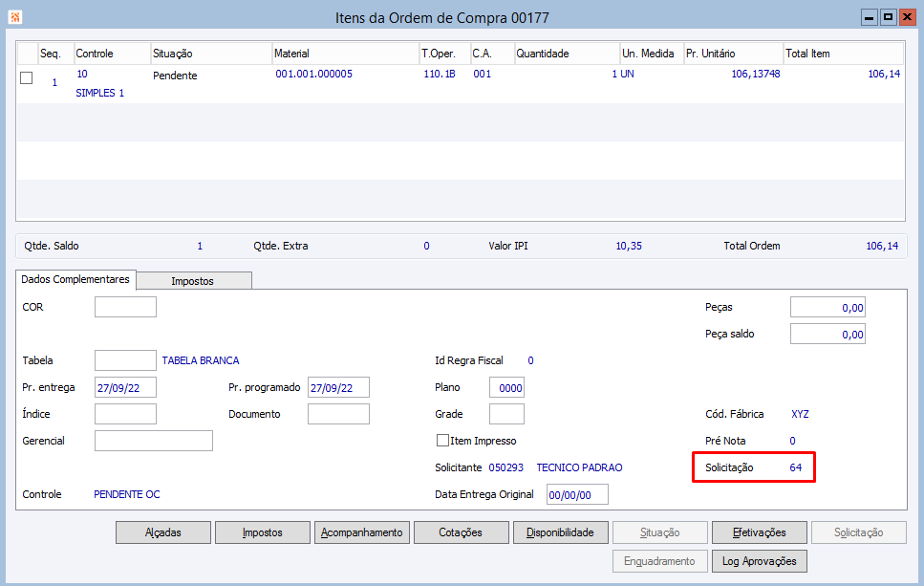The height and width of the screenshot is (586, 924).
Task: Click the Cotações button
Action: 461,532
